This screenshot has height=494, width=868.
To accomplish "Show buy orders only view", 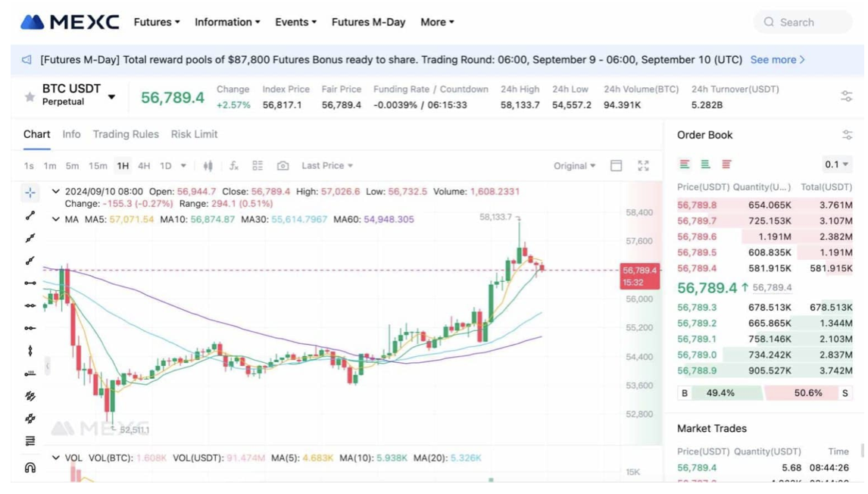I will 705,164.
